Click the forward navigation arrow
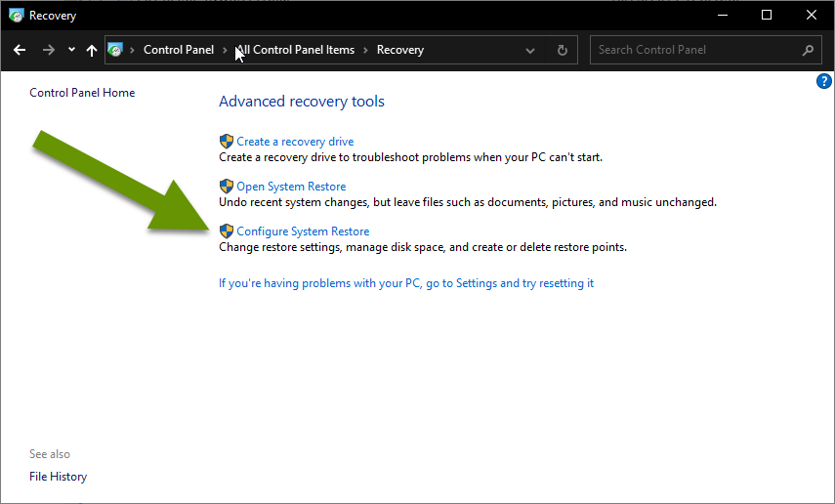The width and height of the screenshot is (835, 504). click(x=49, y=50)
